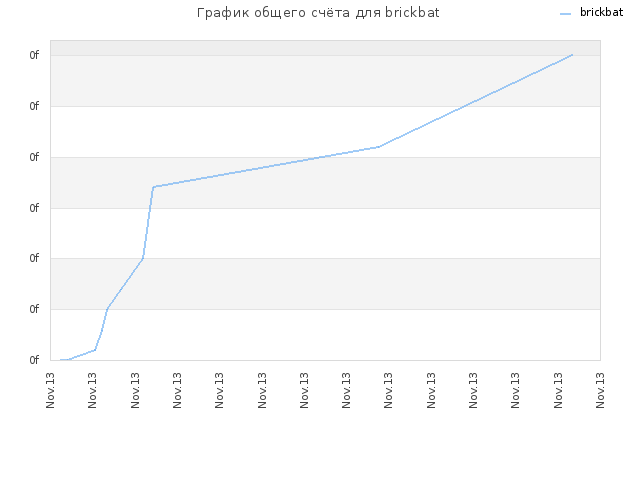Click the chart title "График общего счёта для brickbat"
Viewport: 640px width, 480px height.
coord(318,13)
